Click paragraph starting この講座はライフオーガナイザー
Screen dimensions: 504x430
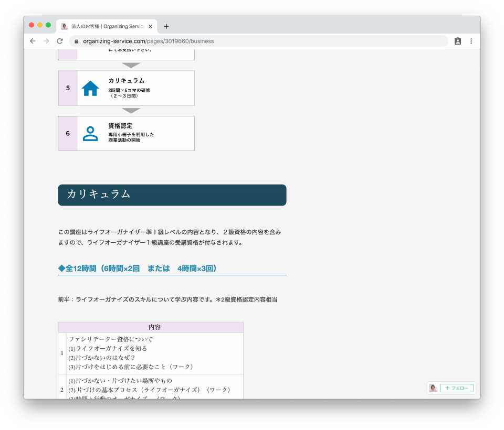[170, 237]
